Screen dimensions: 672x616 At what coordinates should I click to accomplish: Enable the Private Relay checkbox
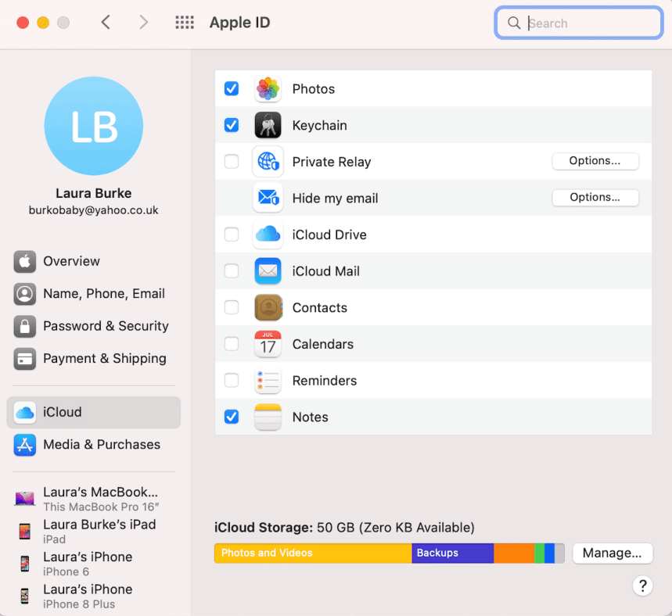pyautogui.click(x=232, y=162)
